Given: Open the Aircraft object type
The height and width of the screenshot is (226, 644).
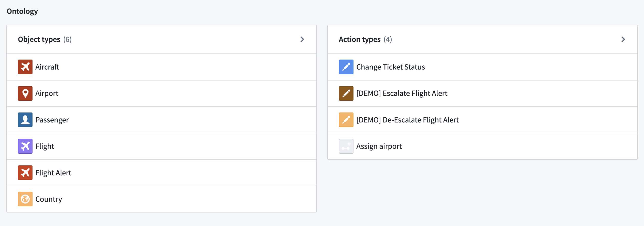Looking at the screenshot, I should (162, 67).
